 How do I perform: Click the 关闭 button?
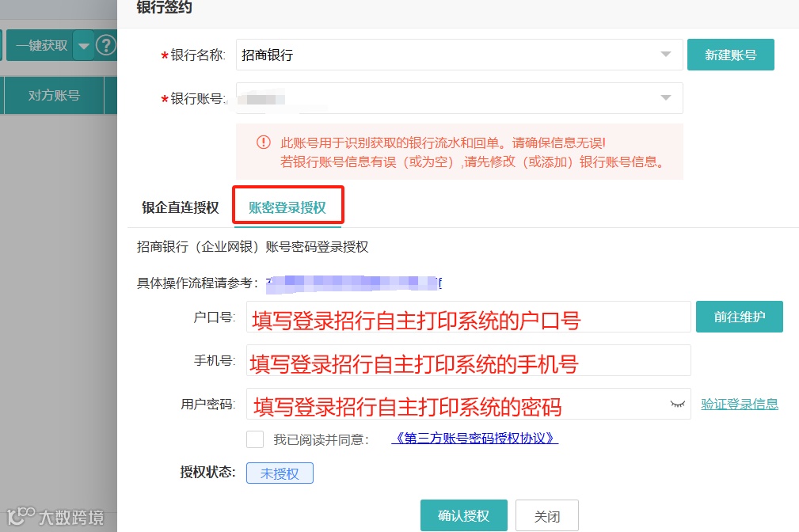click(546, 515)
